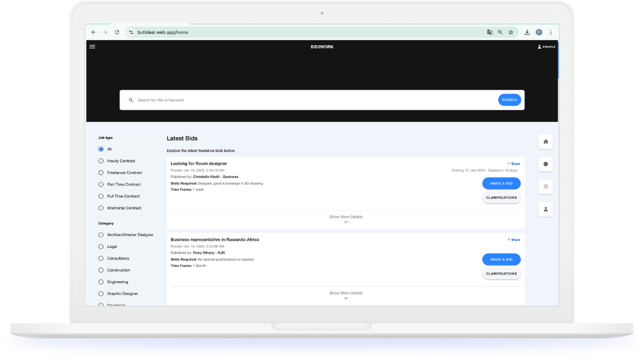Choose the Consultancy category filter
The image size is (644, 360).
101,258
